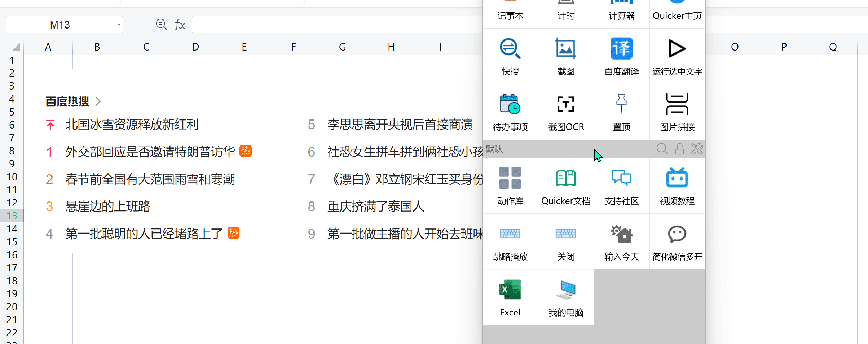Click the search icon in 默认 bar
Viewport: 868px width, 344px height.
[662, 149]
